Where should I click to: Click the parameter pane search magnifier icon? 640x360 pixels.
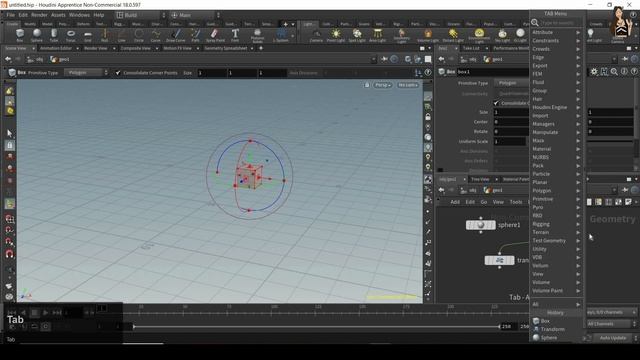click(614, 71)
